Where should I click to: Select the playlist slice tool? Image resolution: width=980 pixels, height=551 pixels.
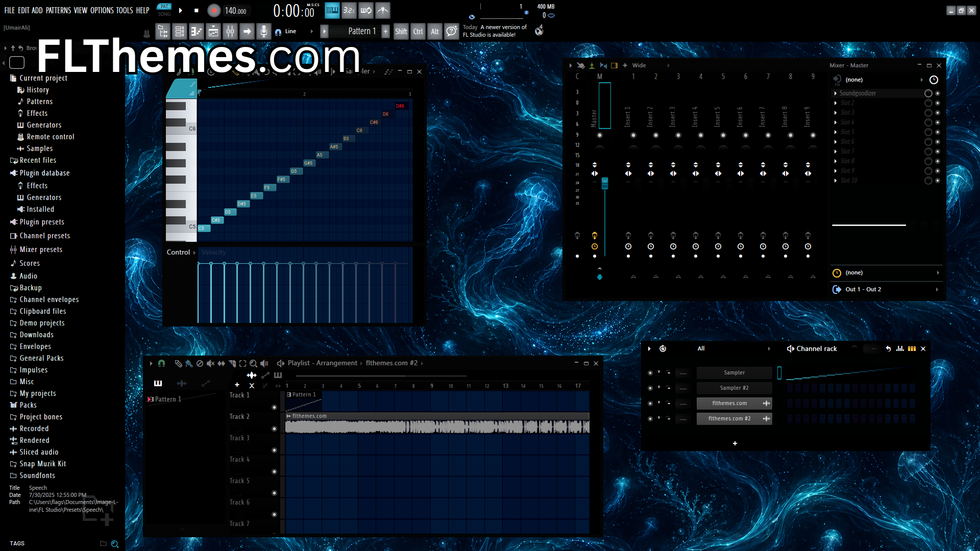[x=232, y=363]
